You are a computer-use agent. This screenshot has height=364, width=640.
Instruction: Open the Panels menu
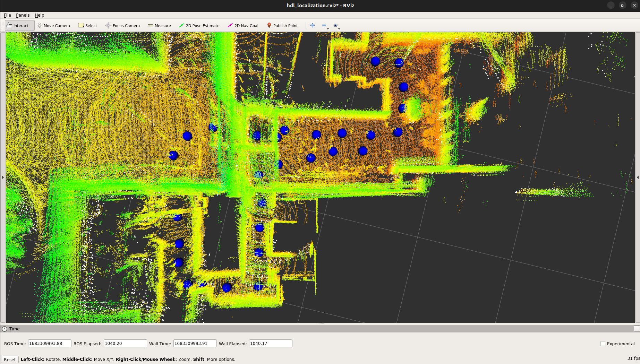[23, 15]
